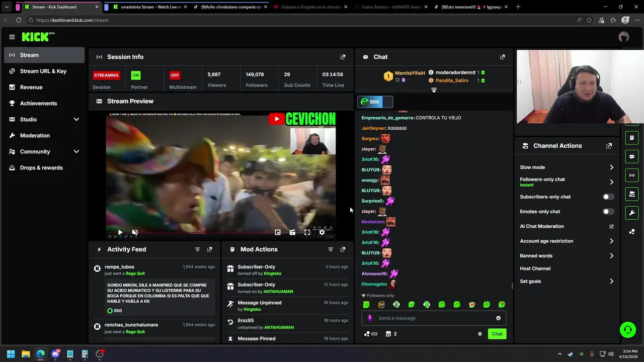Viewport: 644px width, 362px height.
Task: Click Kingteka name in Mod Actions
Action: pyautogui.click(x=273, y=274)
